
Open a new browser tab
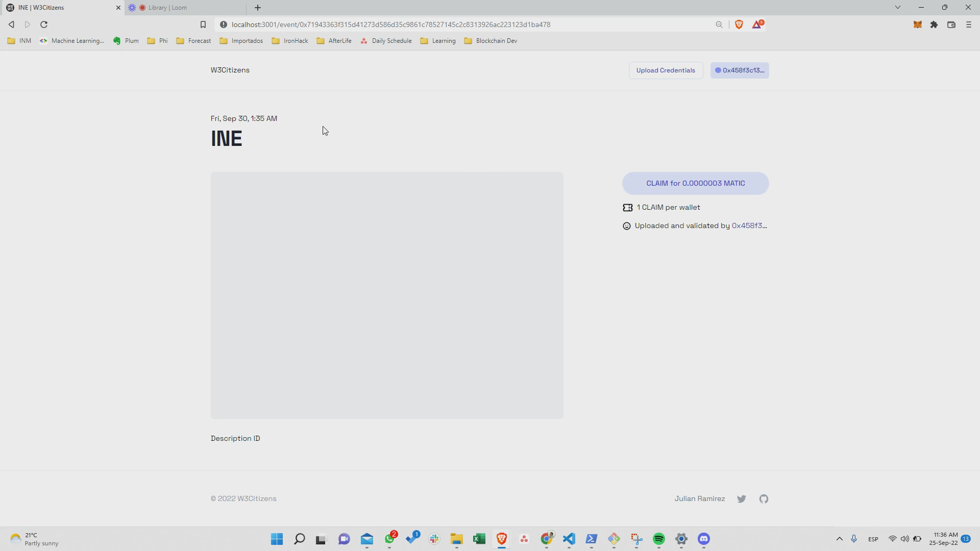click(258, 8)
